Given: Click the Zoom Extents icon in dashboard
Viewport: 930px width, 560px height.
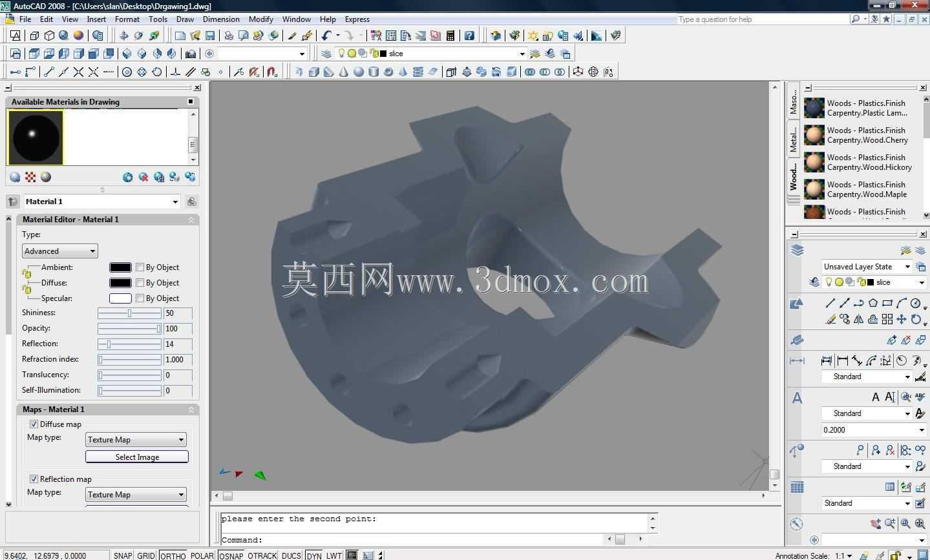Looking at the screenshot, I should (920, 524).
